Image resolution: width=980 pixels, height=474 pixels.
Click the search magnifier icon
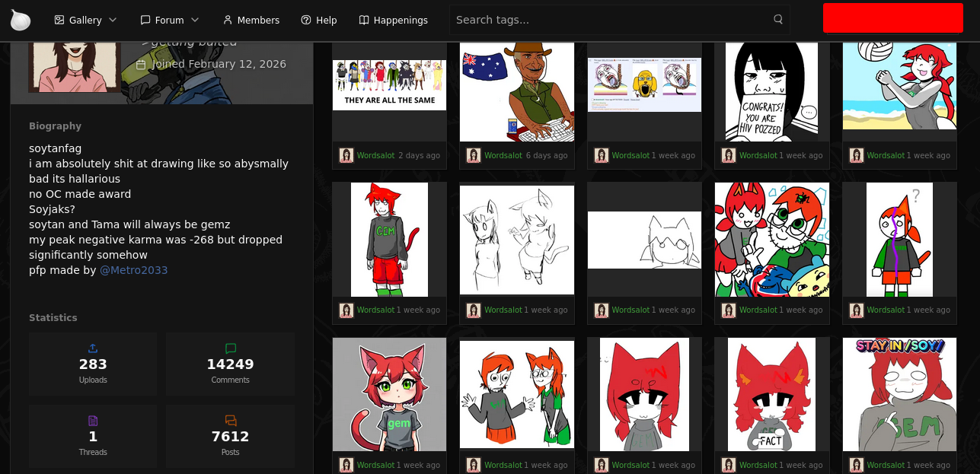tap(778, 20)
